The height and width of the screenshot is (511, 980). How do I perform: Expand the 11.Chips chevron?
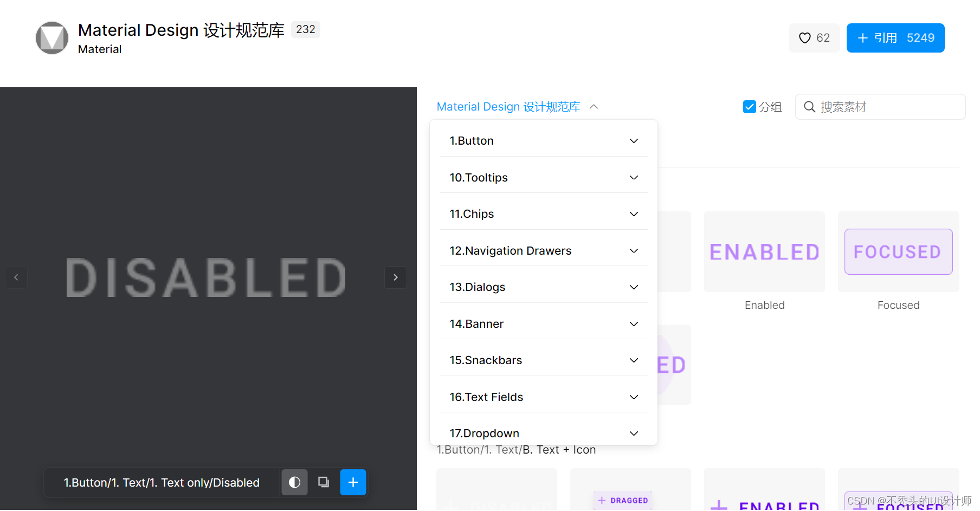click(x=634, y=214)
